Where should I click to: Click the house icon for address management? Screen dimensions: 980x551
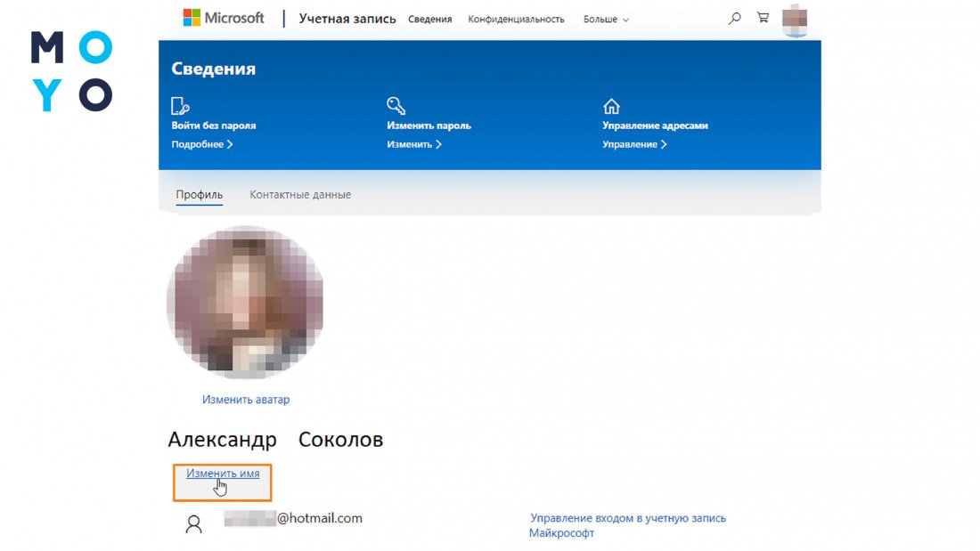pyautogui.click(x=611, y=106)
